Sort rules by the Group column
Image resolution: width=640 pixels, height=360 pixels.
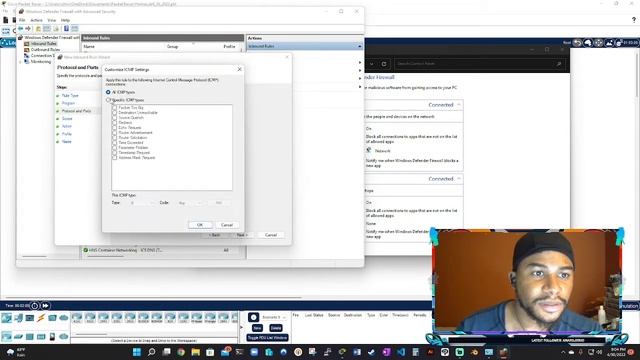(x=173, y=47)
